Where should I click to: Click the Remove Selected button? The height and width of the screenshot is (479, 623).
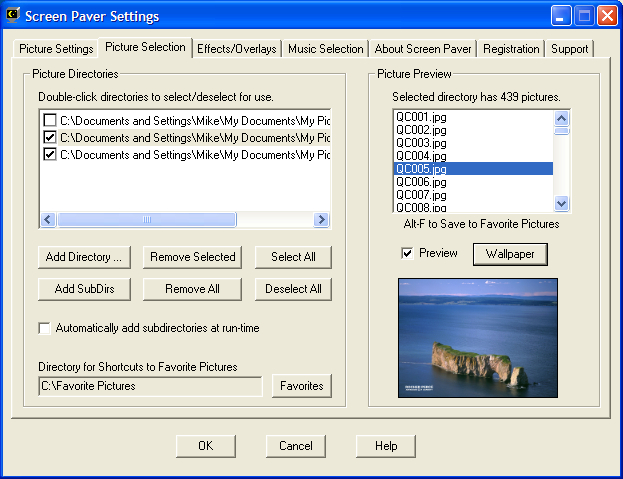pos(193,257)
